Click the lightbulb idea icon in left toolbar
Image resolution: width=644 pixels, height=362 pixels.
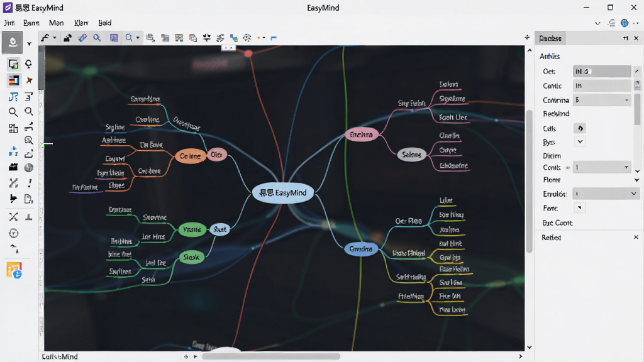[29, 64]
